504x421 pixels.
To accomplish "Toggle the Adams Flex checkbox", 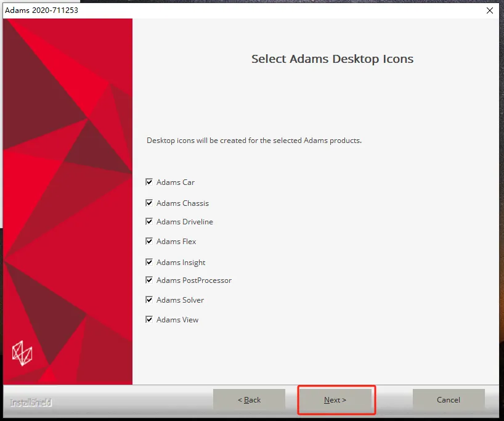I will [149, 241].
